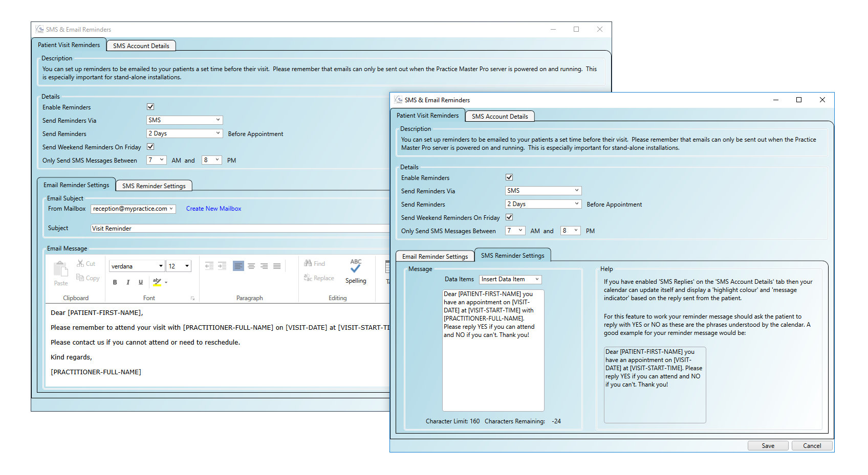Toggle Send Weekend Reminders On Friday in front window
Screen dimensions: 868x475
point(509,217)
